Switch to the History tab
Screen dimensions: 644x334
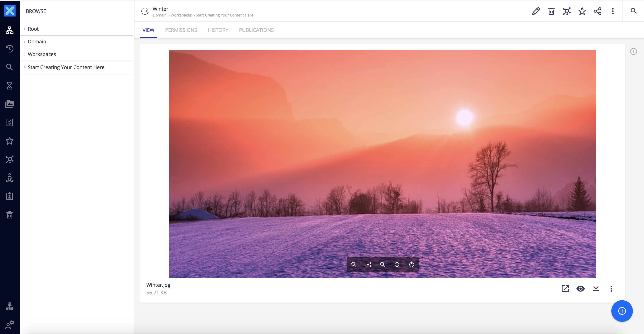pyautogui.click(x=218, y=30)
